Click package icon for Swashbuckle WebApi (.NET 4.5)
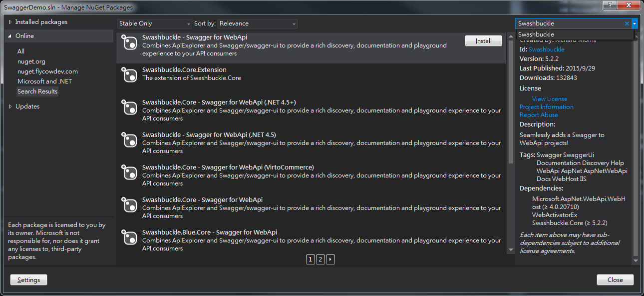 pos(129,140)
